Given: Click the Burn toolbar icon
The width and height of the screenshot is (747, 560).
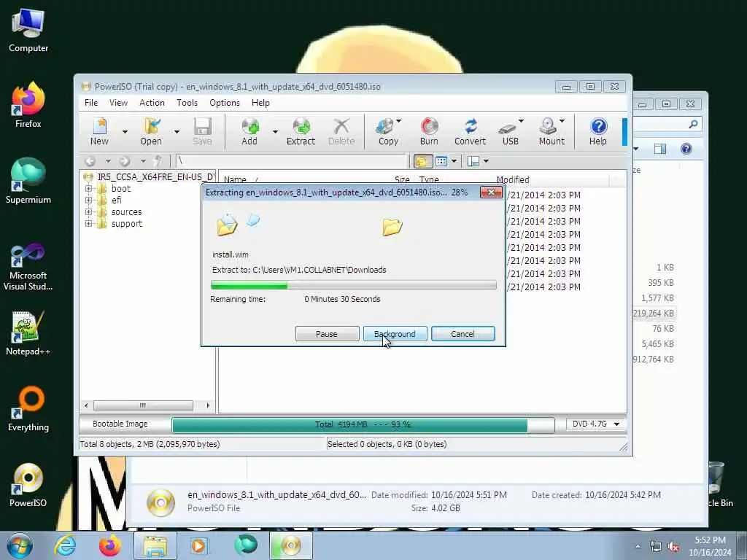Looking at the screenshot, I should pyautogui.click(x=429, y=131).
